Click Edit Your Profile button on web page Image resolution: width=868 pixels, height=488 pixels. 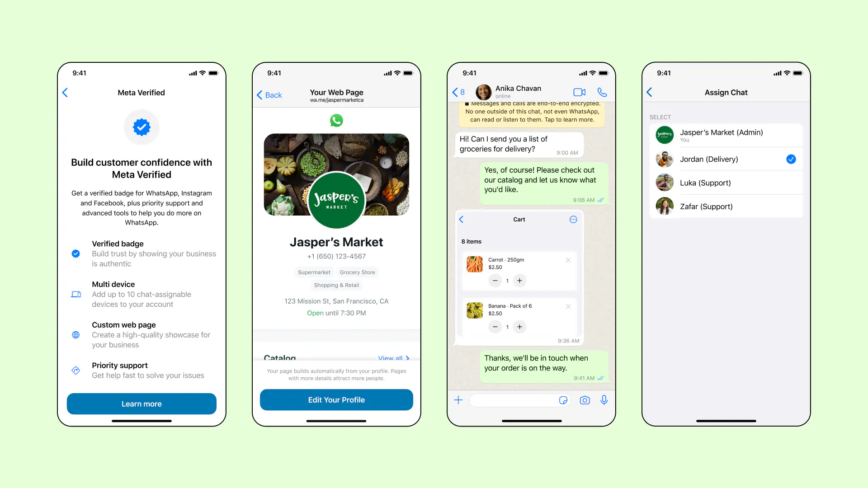tap(336, 400)
